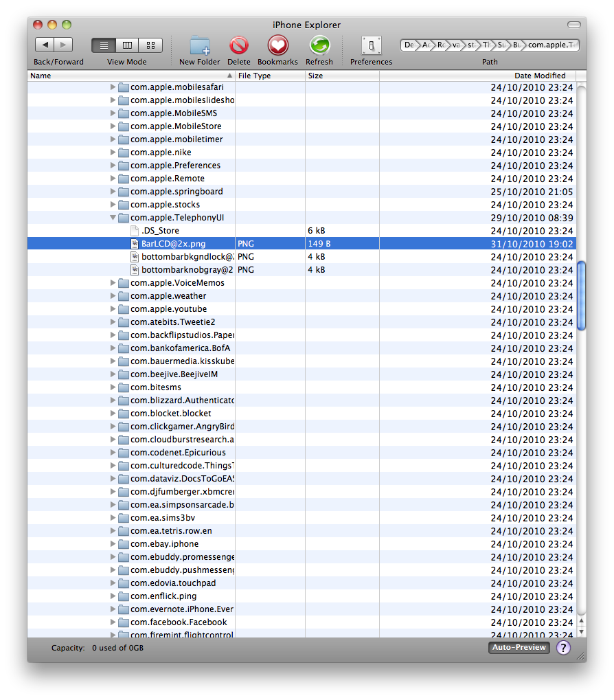614x700 pixels.
Task: Expand the com.apple.springboard folder
Action: coord(113,191)
